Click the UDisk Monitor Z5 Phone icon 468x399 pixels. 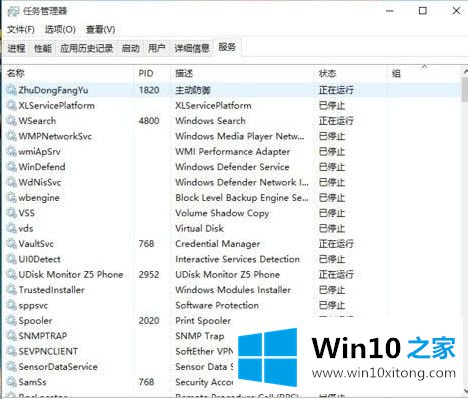11,274
